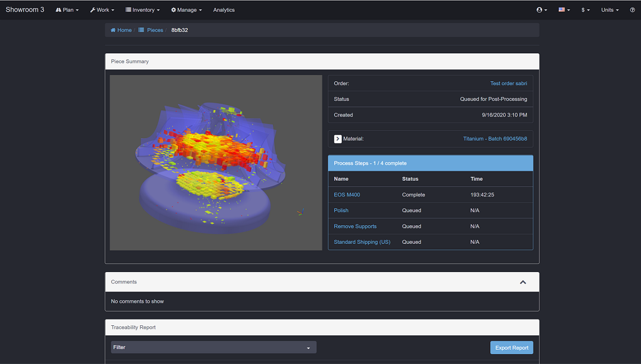Click the US flag language selector

point(564,10)
